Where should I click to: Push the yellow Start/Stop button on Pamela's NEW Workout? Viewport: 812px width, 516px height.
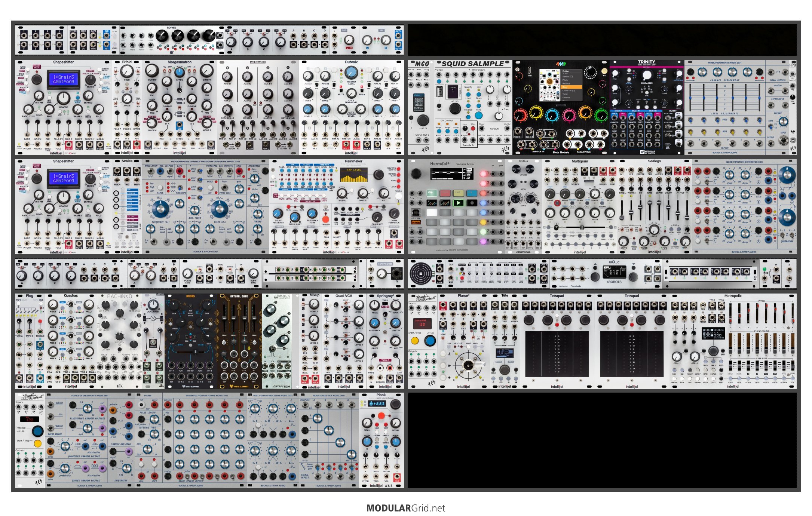[x=37, y=443]
